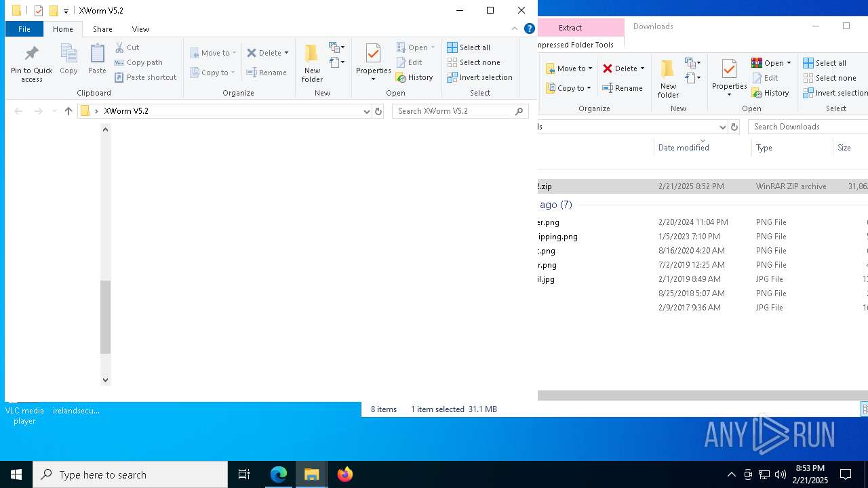Go up one folder level arrow

click(68, 111)
